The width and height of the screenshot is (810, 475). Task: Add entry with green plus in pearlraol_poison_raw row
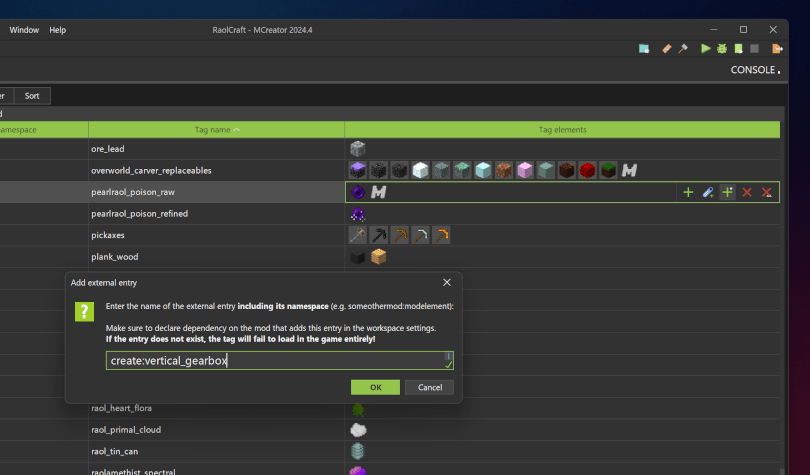click(x=688, y=192)
